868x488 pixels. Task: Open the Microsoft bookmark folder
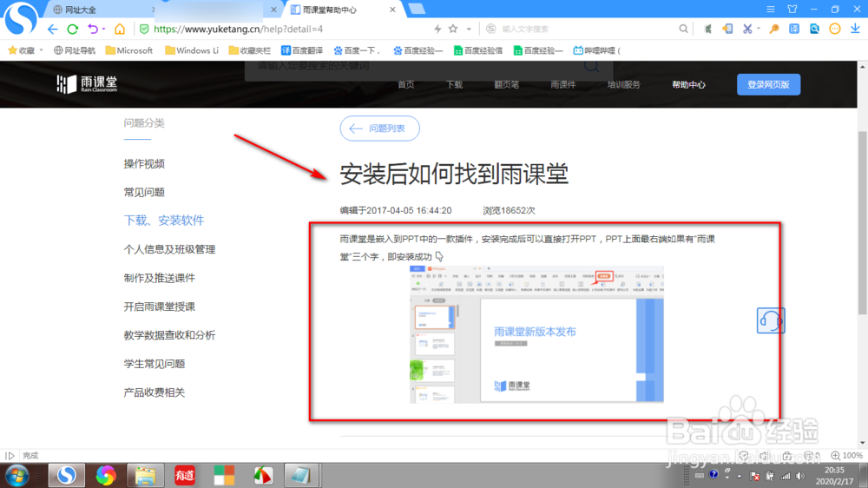coord(129,50)
